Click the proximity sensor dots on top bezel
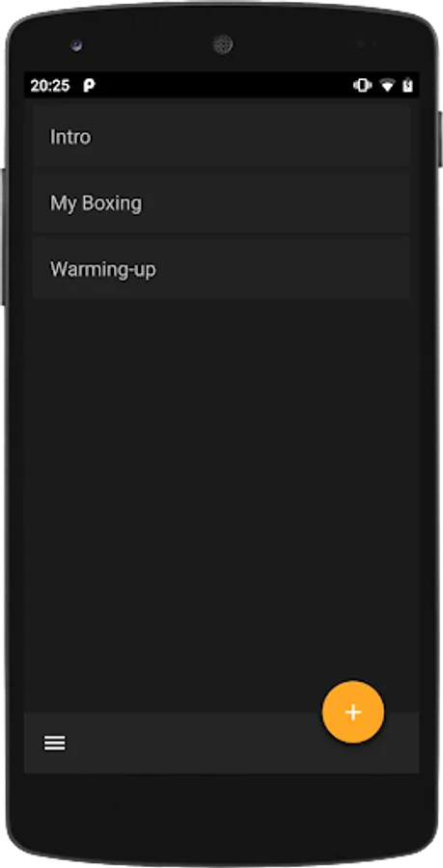This screenshot has height=868, width=443. (x=367, y=43)
